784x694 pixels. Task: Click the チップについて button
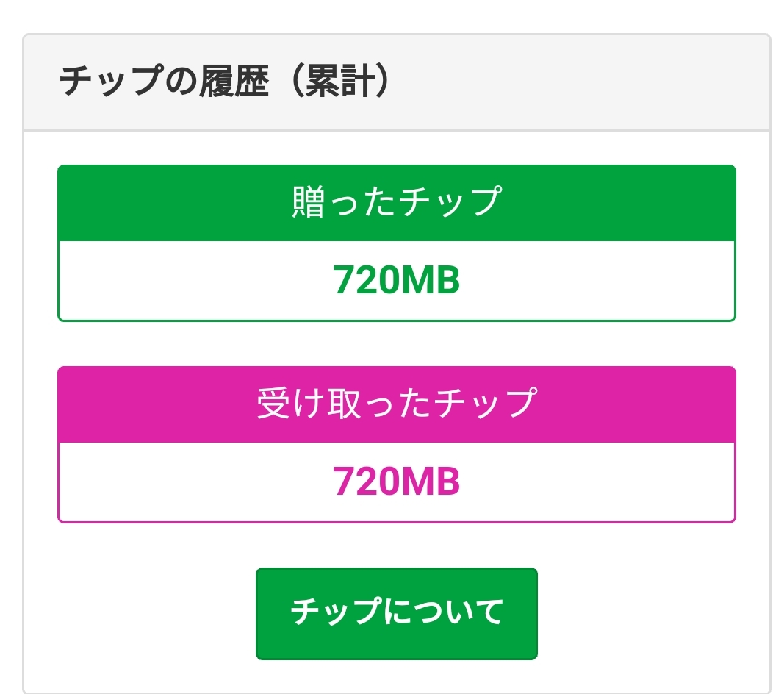pyautogui.click(x=396, y=613)
